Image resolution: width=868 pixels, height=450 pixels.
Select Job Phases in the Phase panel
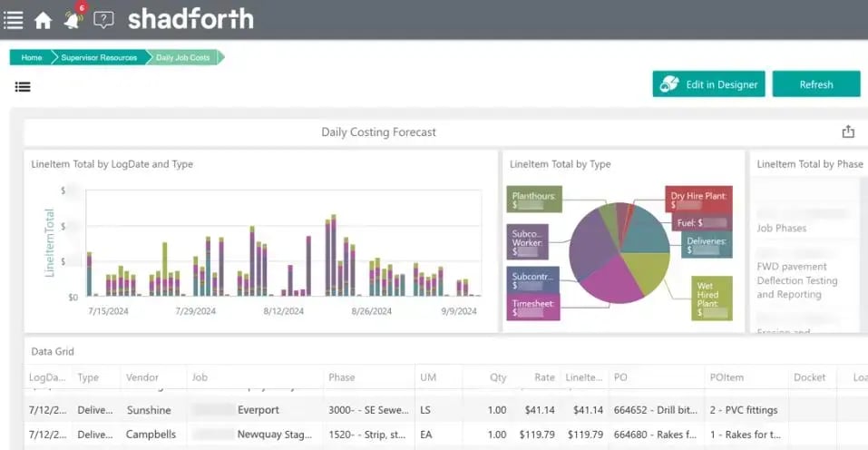pos(781,228)
